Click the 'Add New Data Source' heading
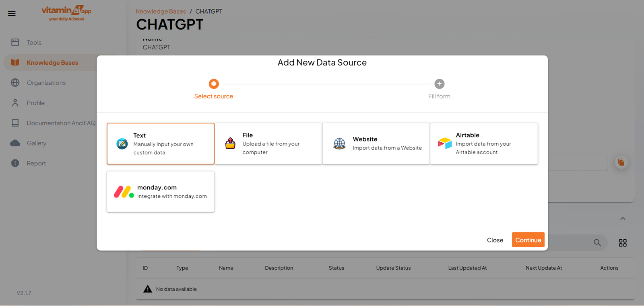The height and width of the screenshot is (306, 644). tap(322, 62)
